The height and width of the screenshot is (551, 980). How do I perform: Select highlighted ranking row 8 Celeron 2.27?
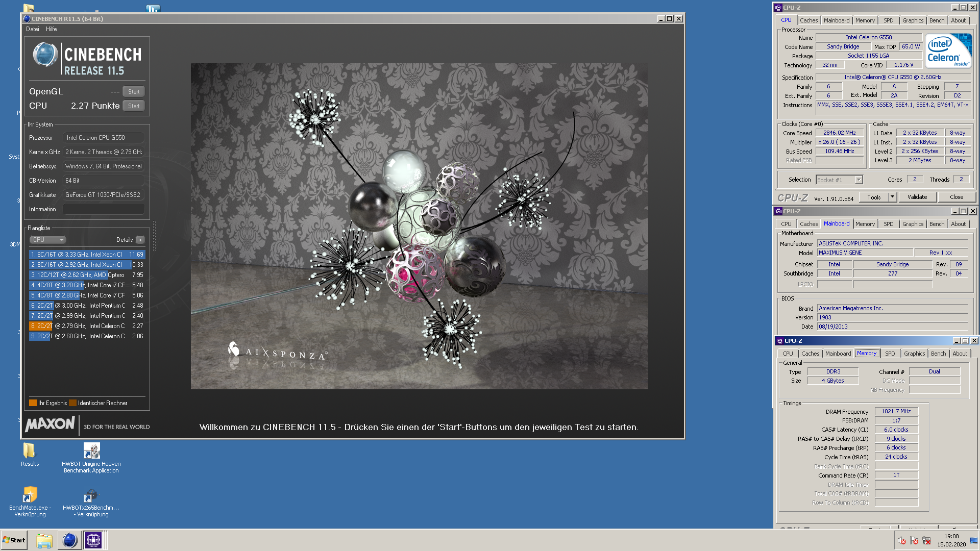[87, 326]
